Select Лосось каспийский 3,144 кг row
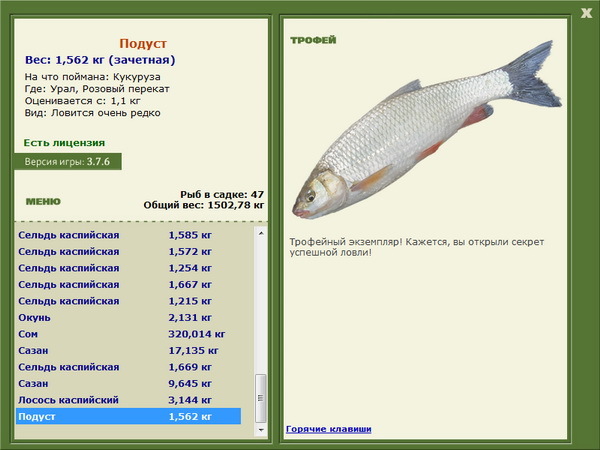The height and width of the screenshot is (450, 600). tap(129, 399)
